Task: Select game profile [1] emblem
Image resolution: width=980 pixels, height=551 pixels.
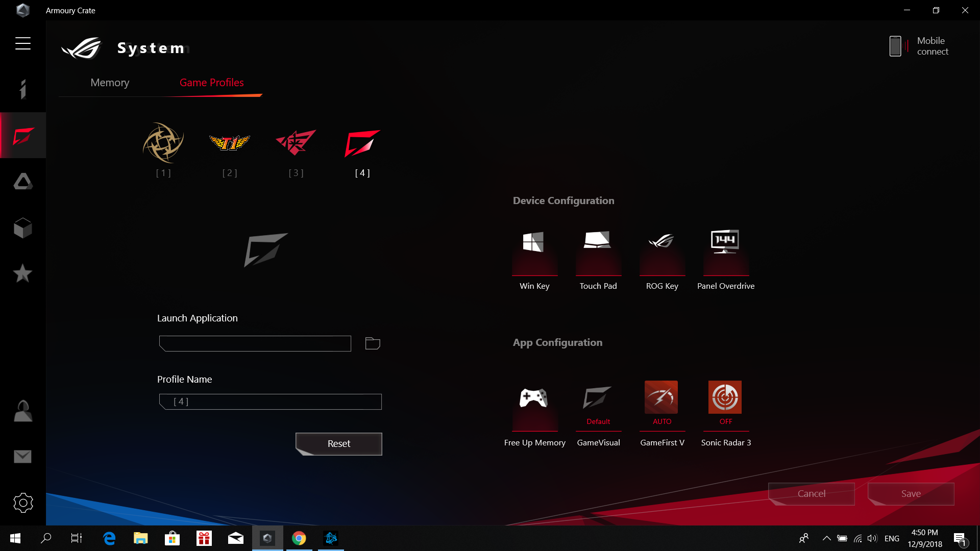Action: click(163, 142)
